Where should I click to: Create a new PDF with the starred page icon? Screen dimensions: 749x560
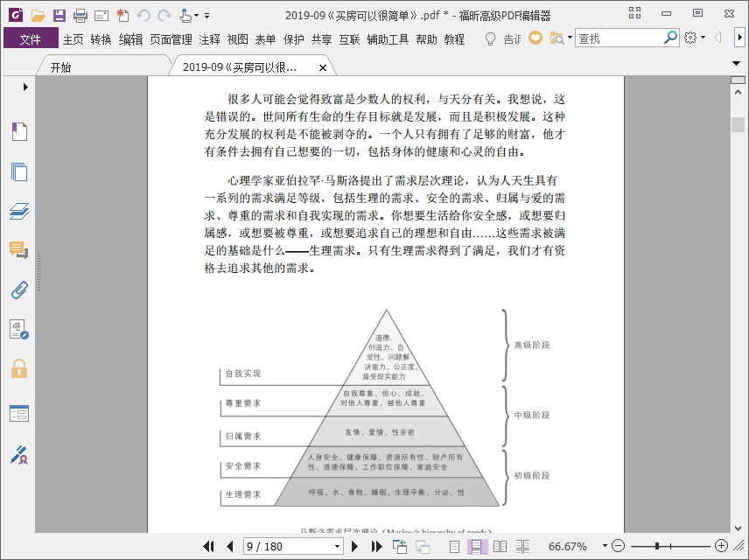coord(122,15)
